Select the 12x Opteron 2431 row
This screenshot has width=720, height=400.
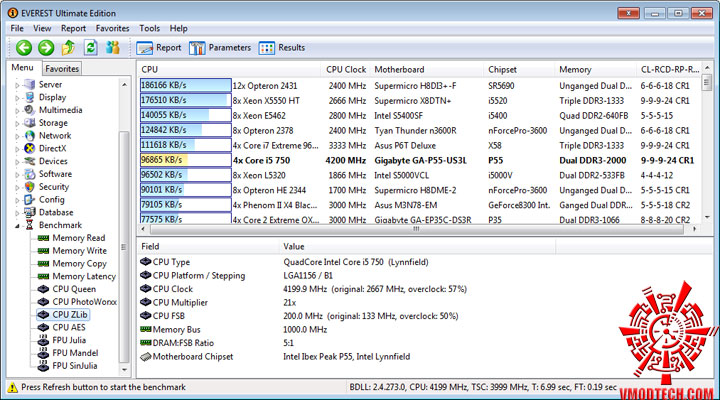(x=419, y=86)
